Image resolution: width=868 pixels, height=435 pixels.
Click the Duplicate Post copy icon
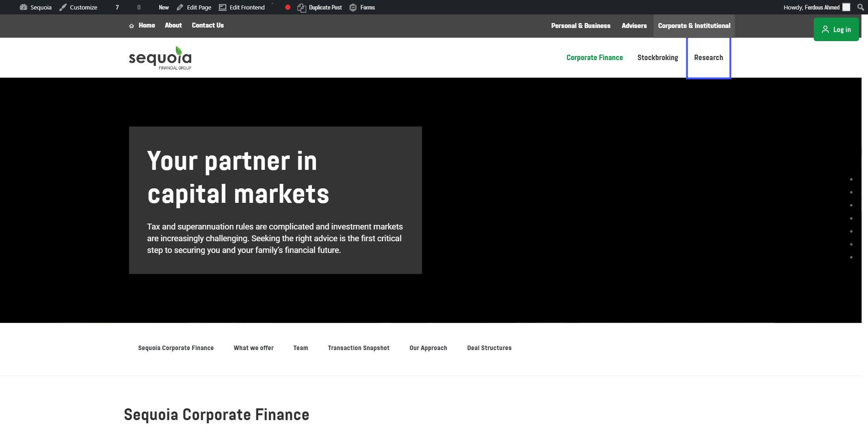click(302, 8)
